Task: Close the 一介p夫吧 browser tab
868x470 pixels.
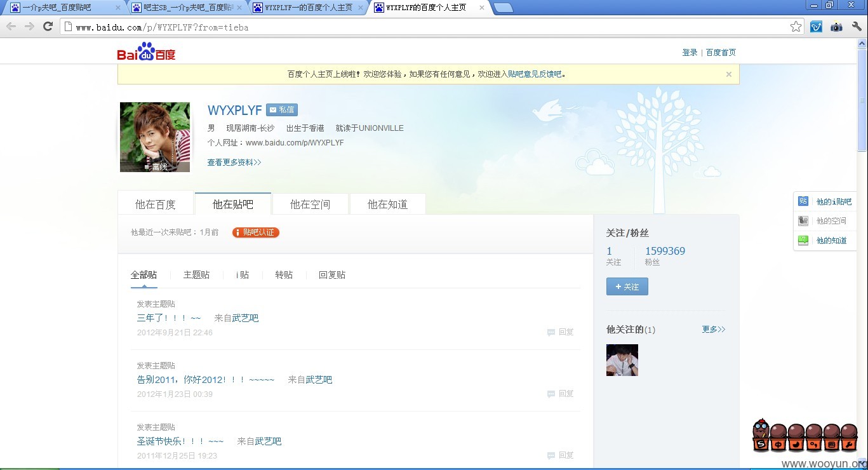Action: [118, 8]
